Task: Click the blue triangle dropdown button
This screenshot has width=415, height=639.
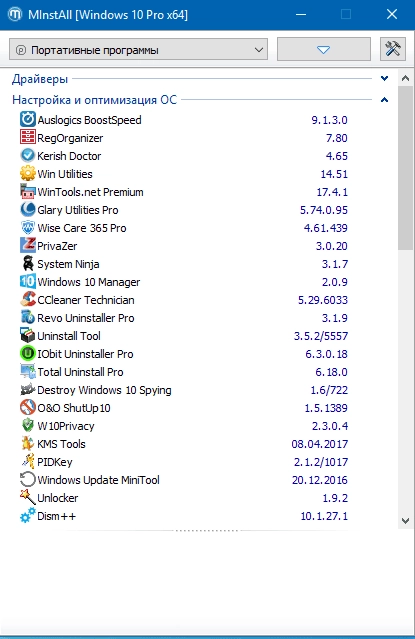Action: [x=324, y=49]
